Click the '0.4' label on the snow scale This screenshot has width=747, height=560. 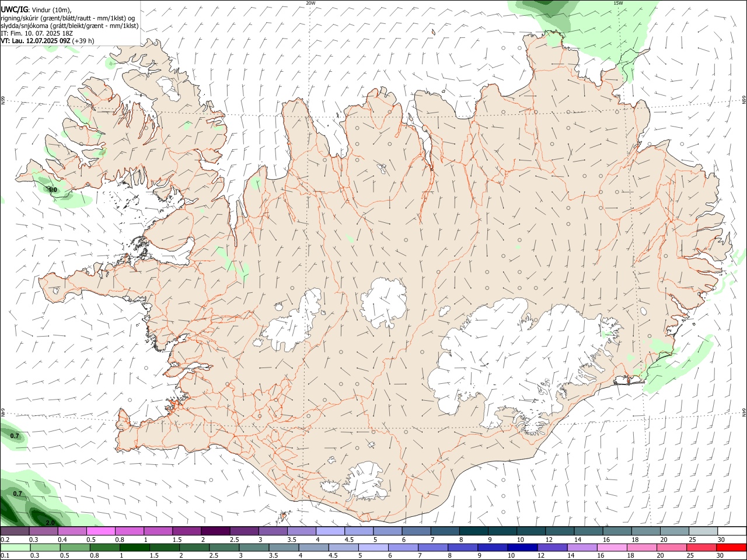pos(62,540)
